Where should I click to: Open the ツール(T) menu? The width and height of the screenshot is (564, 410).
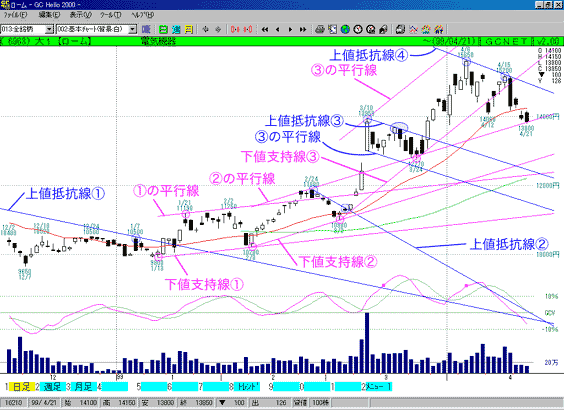[x=110, y=15]
